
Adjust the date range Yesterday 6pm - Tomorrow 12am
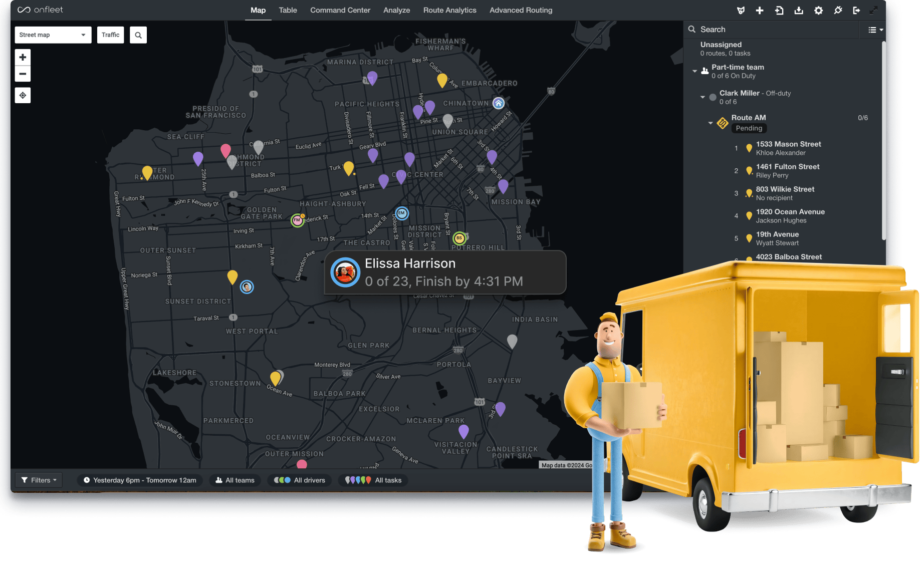140,480
